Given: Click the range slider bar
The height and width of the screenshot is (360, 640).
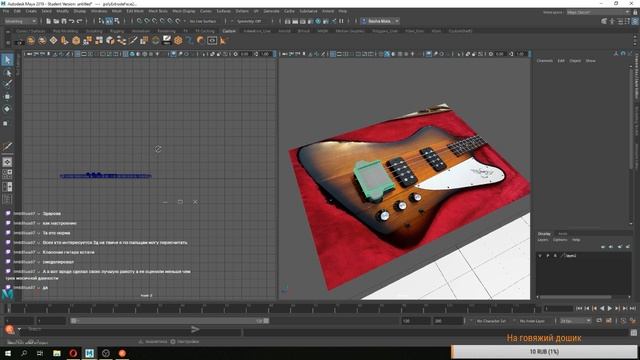Looking at the screenshot, I should [169, 321].
